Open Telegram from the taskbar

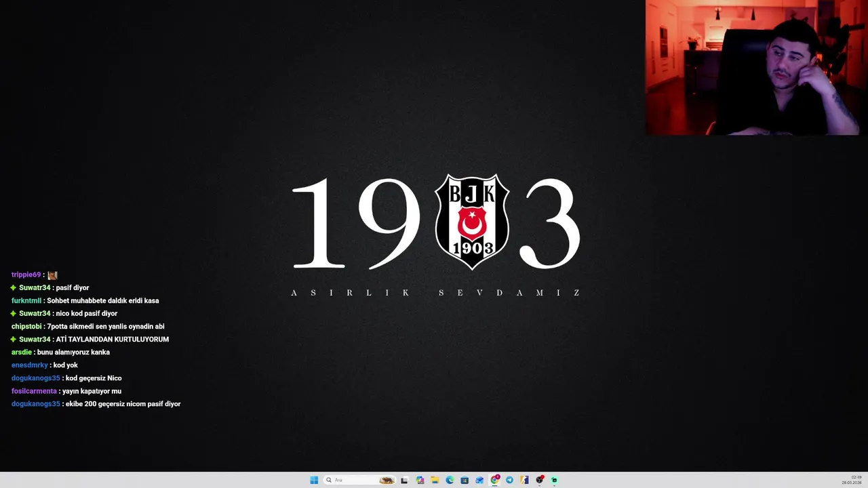(509, 480)
